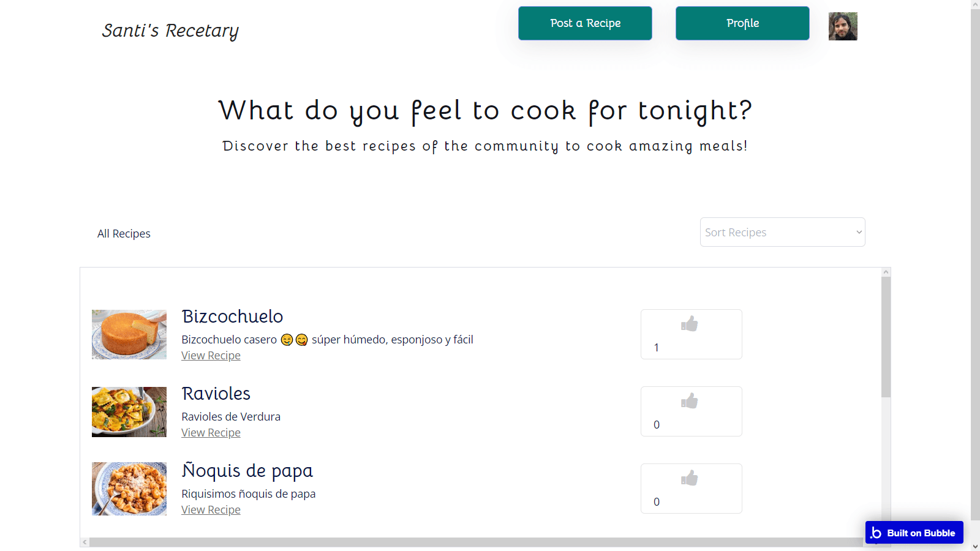Viewport: 980px width, 551px height.
Task: Click the recipe list vertical scrollbar thumb
Action: pos(886,337)
